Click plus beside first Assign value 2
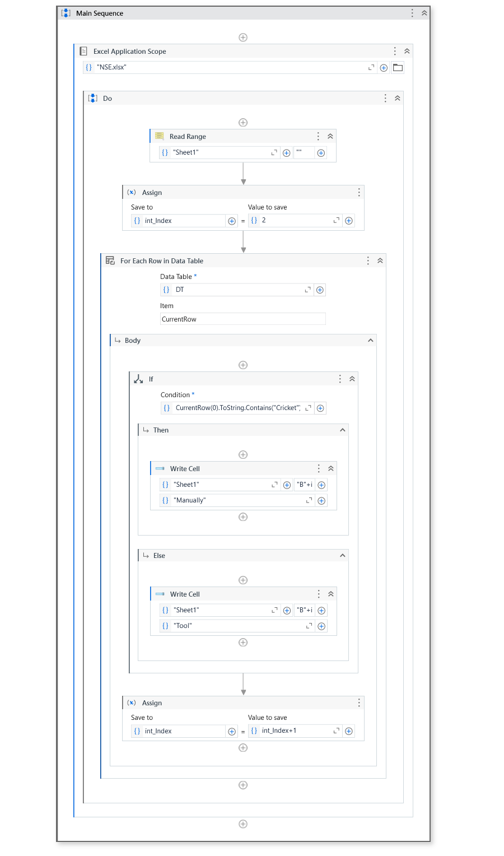Screen dimensions: 504x856 349,221
